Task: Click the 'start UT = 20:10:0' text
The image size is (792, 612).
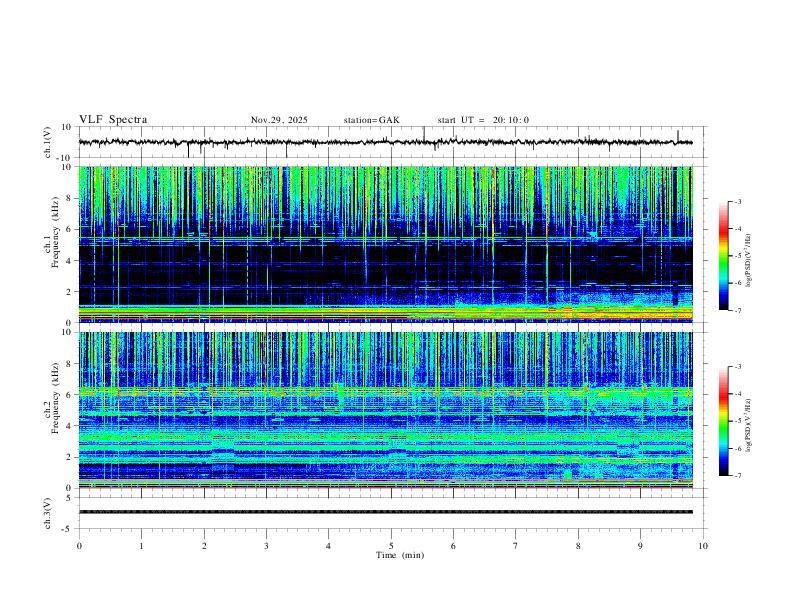Action: 483,120
